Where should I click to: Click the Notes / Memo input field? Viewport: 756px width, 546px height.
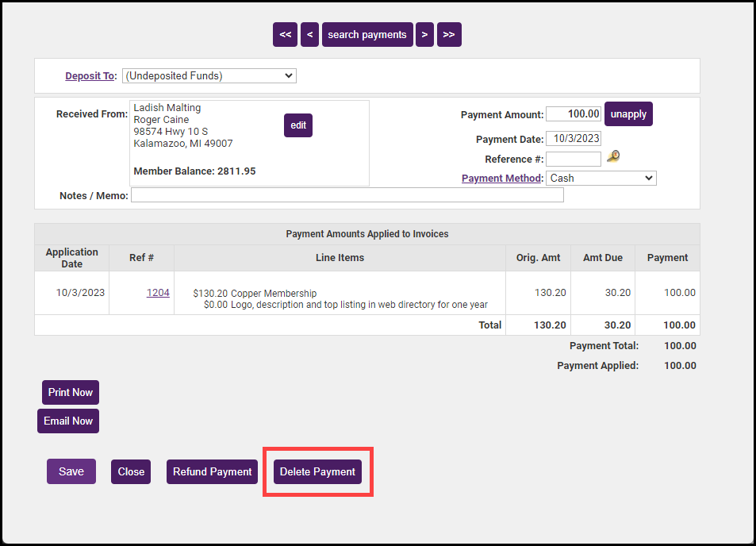point(347,195)
